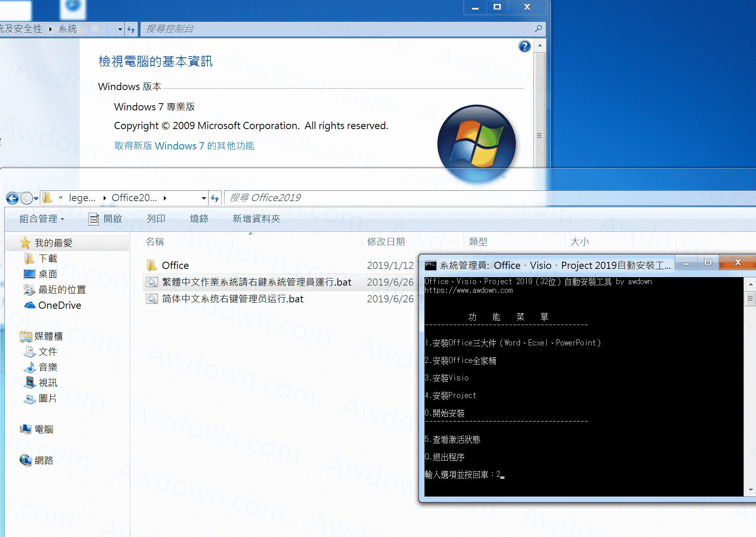Screen dimensions: 756x537
Task: Click 燒錄 in the Explorer toolbar
Action: tap(199, 219)
